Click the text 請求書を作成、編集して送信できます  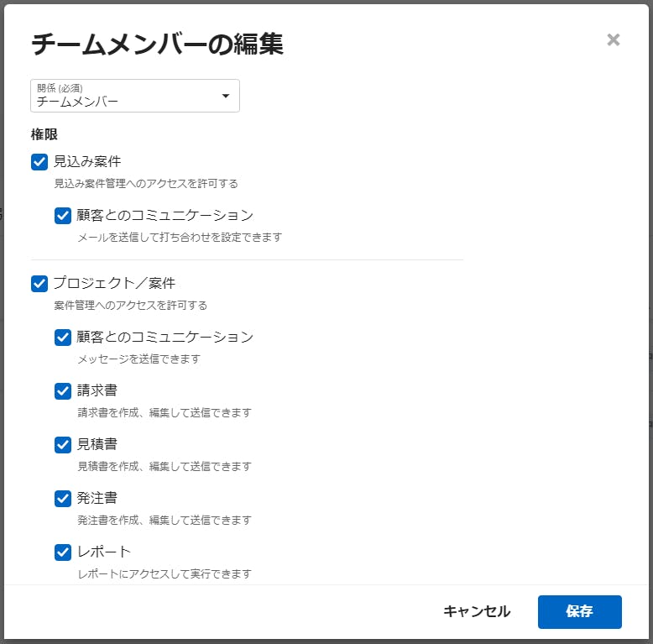(x=165, y=413)
